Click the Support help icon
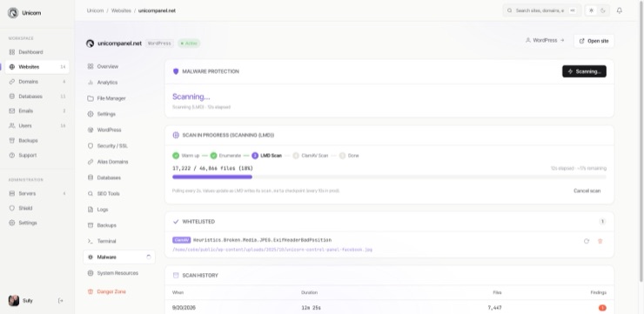This screenshot has width=644, height=314. click(x=12, y=155)
